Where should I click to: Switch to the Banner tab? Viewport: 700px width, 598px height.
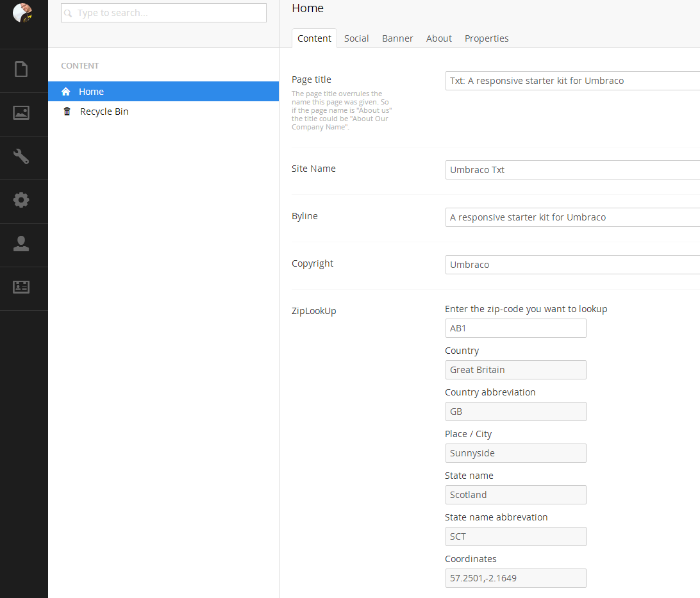(397, 38)
